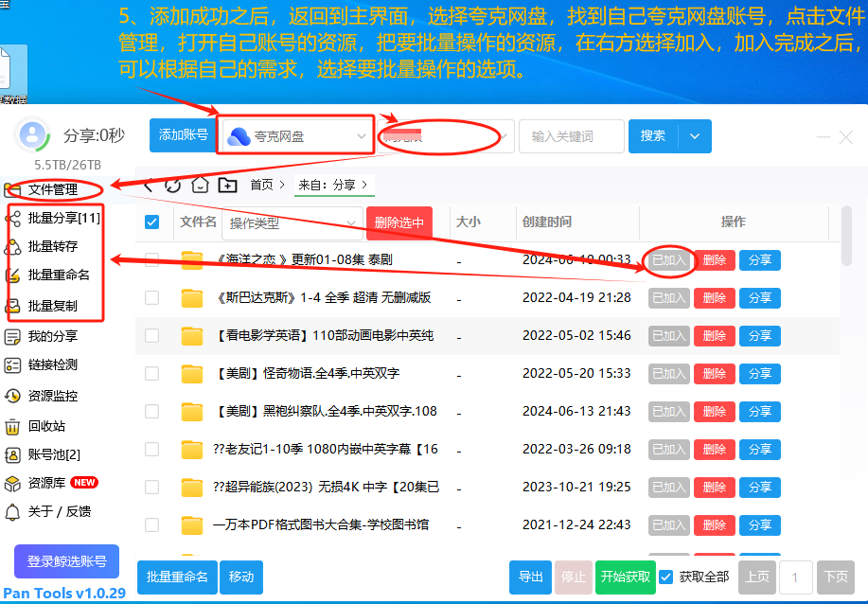Click 分享 button for 《海洋之恋》 row
Screen dimensions: 868x604
pos(759,260)
